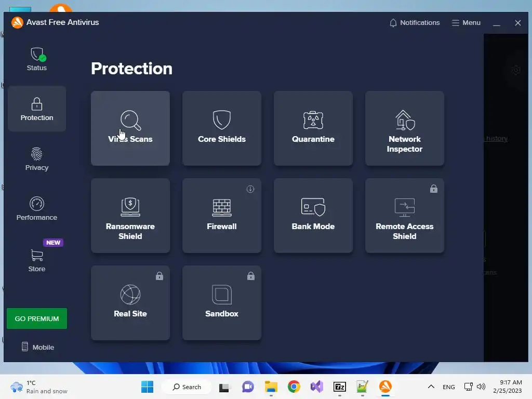
Task: Open the Menu hamburger
Action: point(466,23)
